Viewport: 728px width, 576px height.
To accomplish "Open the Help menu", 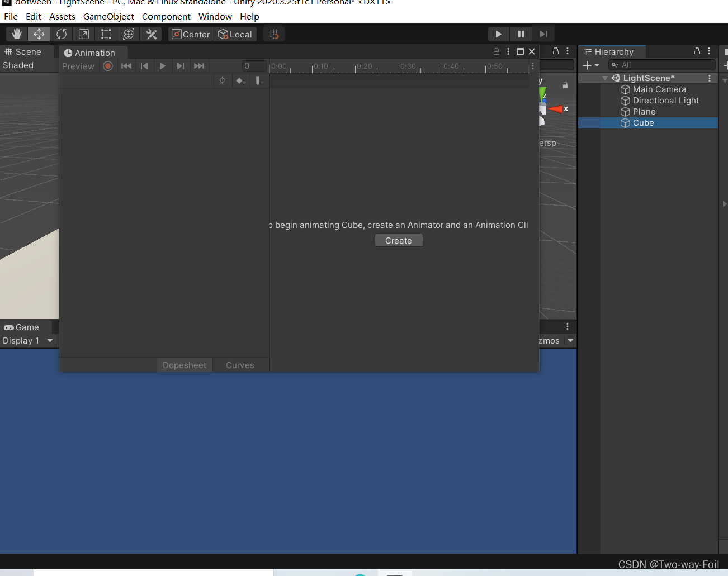I will pyautogui.click(x=249, y=17).
